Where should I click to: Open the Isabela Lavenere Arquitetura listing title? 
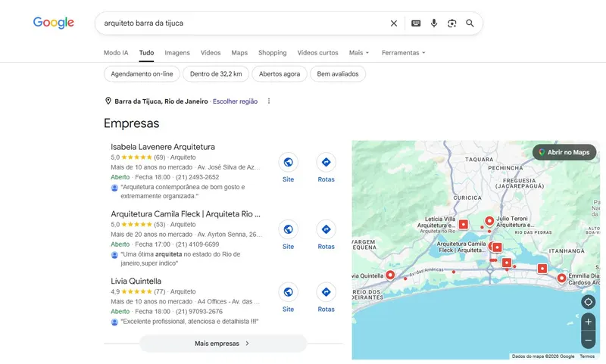point(163,147)
